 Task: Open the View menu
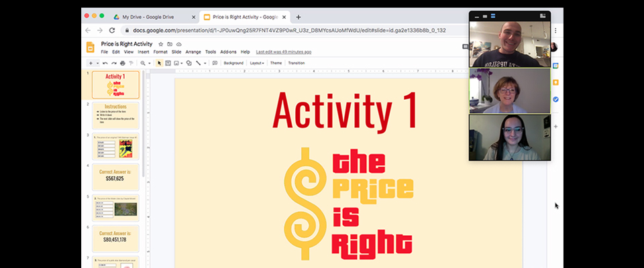pos(129,52)
